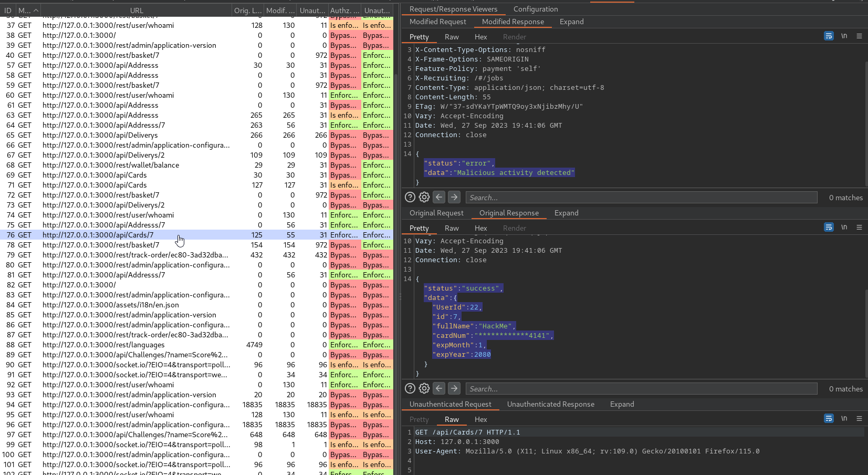Toggle \n non-printable characters in Original Response viewer
The height and width of the screenshot is (475, 868).
844,228
